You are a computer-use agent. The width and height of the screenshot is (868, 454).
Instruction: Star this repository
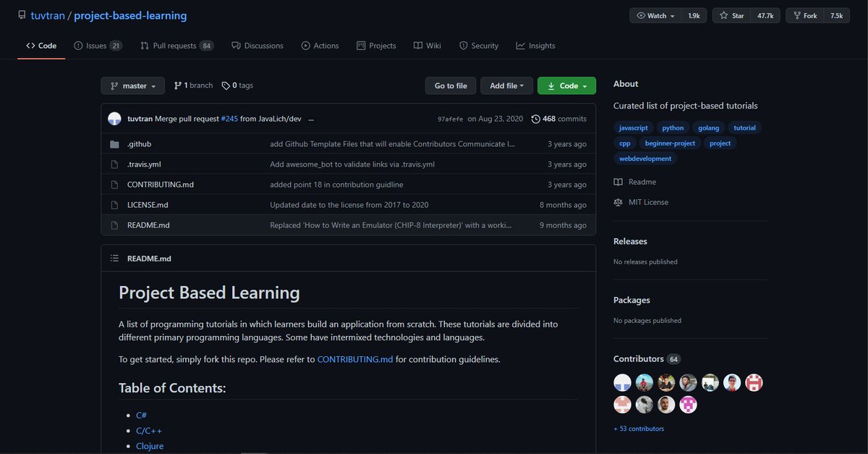pyautogui.click(x=731, y=15)
